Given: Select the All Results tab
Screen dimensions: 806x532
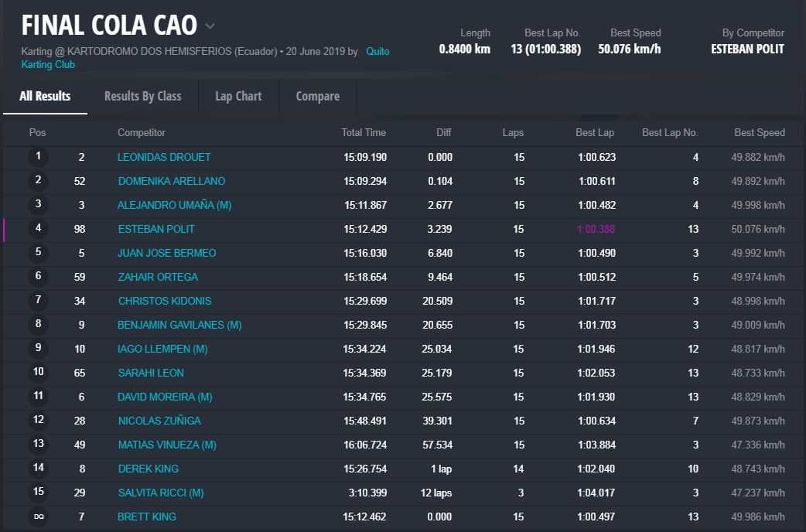Looking at the screenshot, I should (x=45, y=96).
